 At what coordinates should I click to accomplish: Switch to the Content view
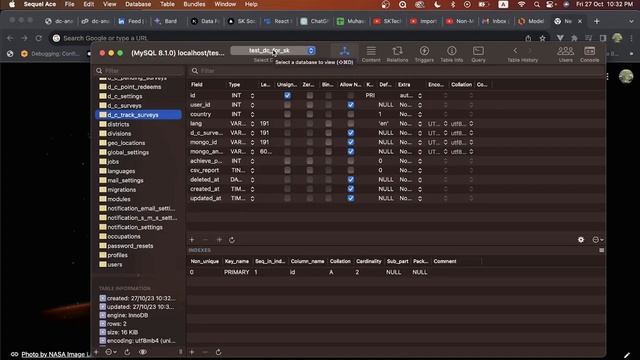coord(371,54)
